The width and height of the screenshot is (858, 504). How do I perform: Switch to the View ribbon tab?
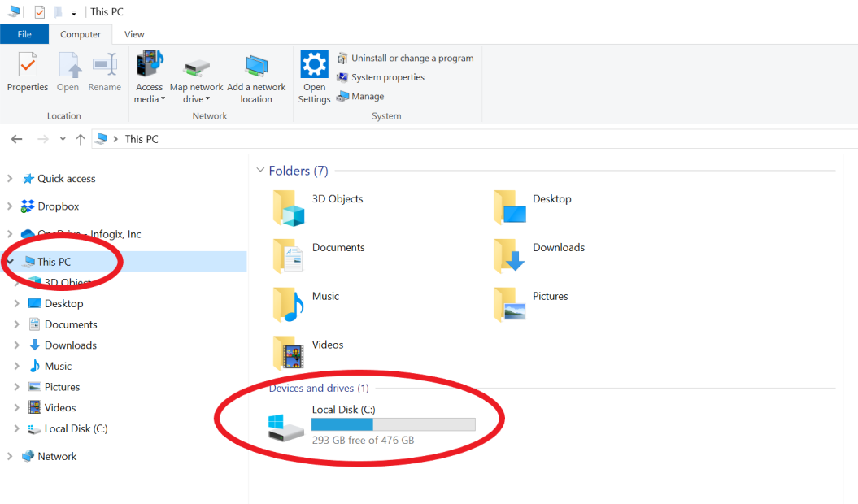click(x=133, y=34)
